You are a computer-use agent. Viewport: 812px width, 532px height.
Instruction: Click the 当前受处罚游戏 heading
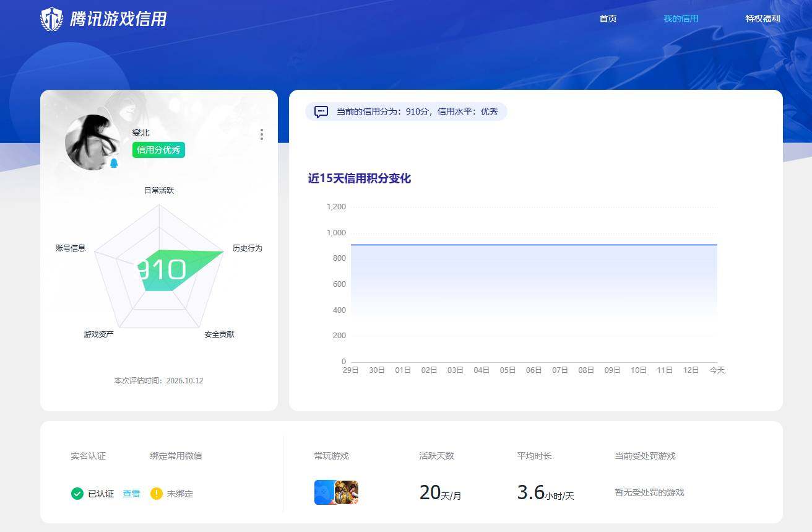click(645, 456)
